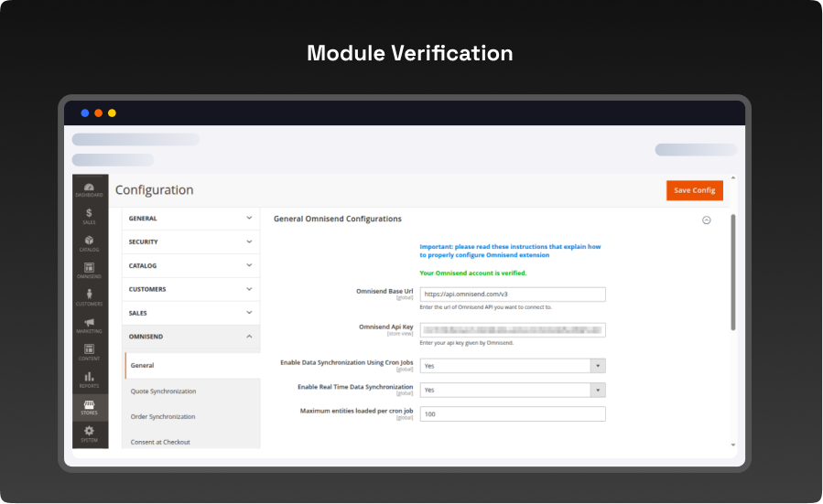Open the Dashboard sidebar icon
823x504 pixels.
(89, 189)
